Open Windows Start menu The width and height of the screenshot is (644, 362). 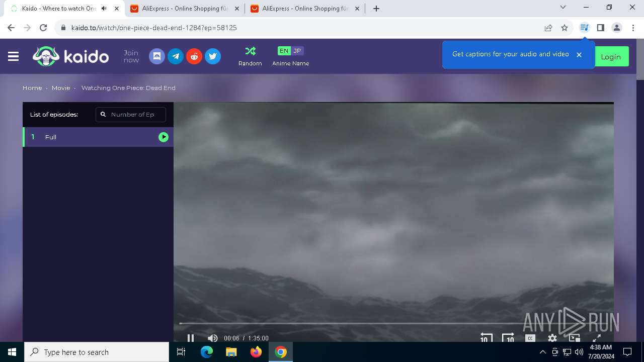pos(12,352)
